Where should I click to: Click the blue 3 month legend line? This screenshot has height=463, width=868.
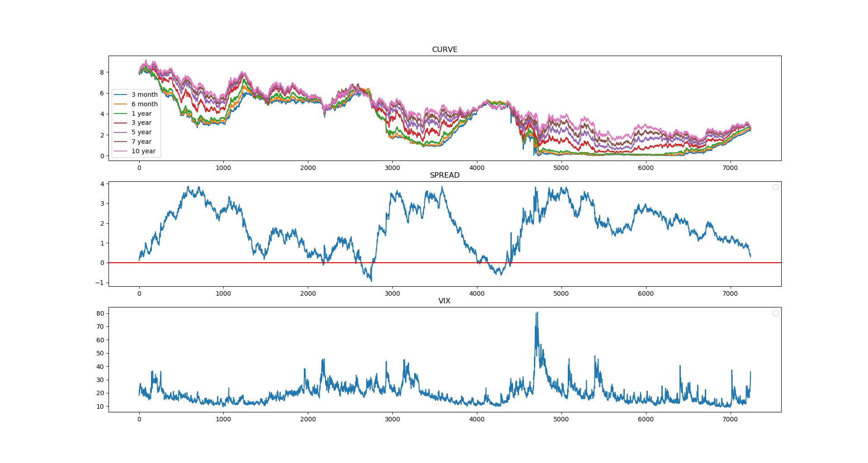tap(120, 94)
